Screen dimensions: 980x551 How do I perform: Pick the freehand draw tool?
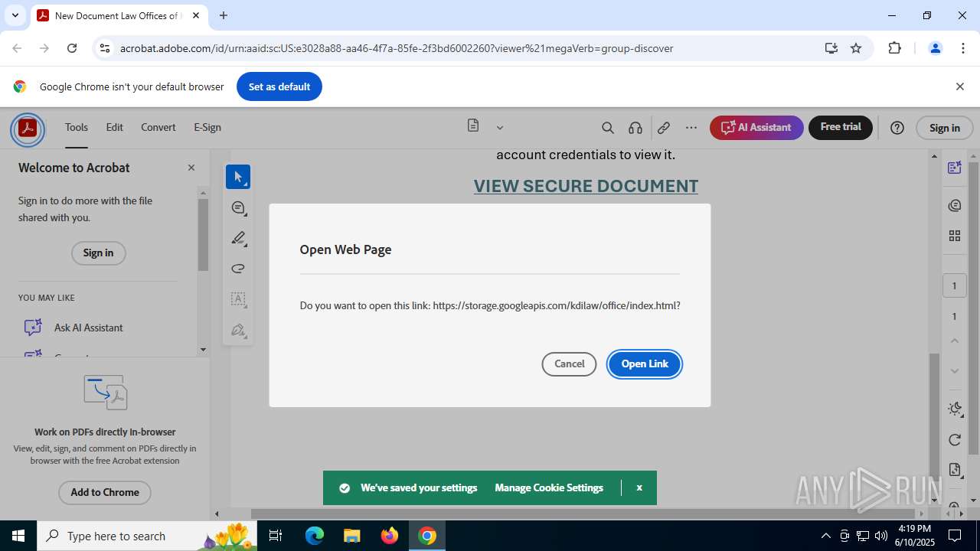(238, 269)
